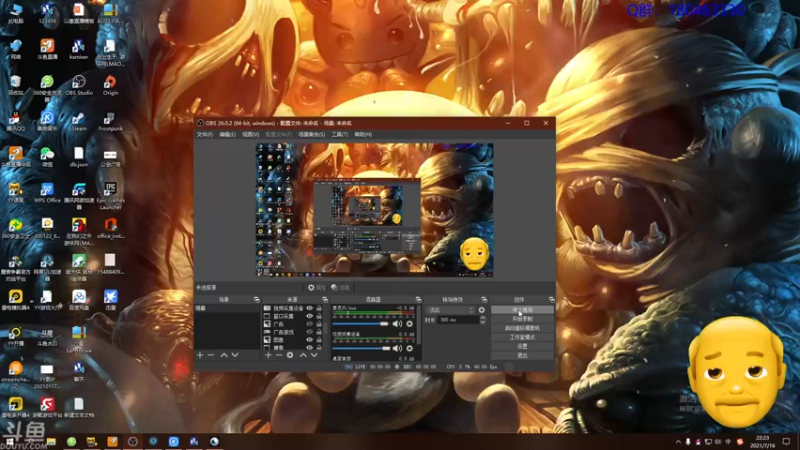Move the source up in the Sources list
The height and width of the screenshot is (450, 800).
click(303, 355)
